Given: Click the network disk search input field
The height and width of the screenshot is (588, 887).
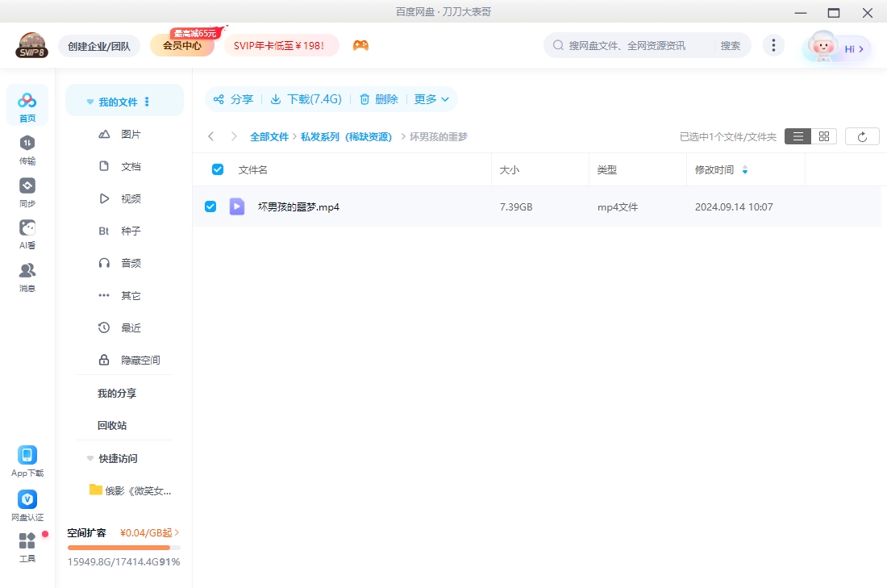Looking at the screenshot, I should pyautogui.click(x=629, y=45).
